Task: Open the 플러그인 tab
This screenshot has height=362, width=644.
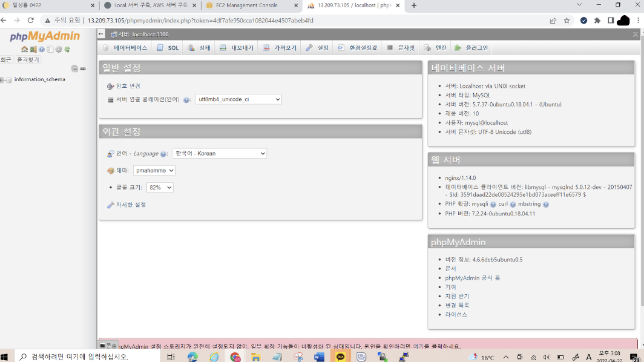Action: (x=471, y=48)
